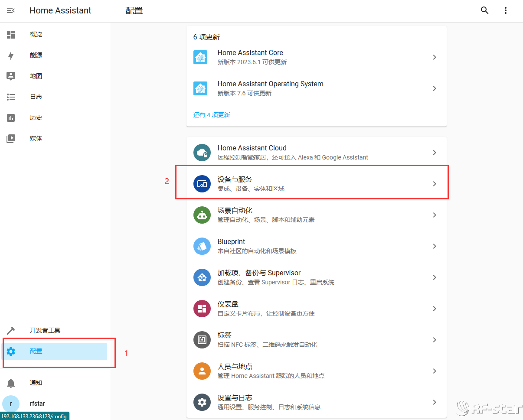Viewport: 523px width, 420px height.
Task: Click the 设备与服务 devices icon
Action: click(x=202, y=184)
